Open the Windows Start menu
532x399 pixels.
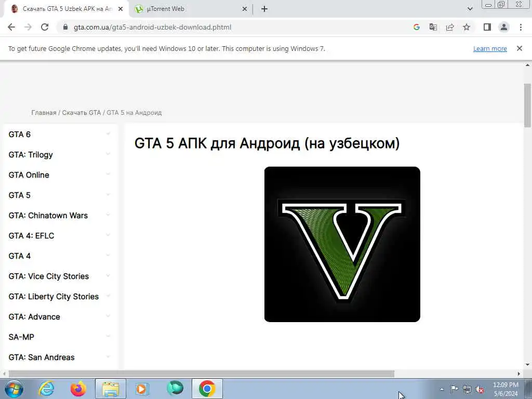(x=14, y=389)
